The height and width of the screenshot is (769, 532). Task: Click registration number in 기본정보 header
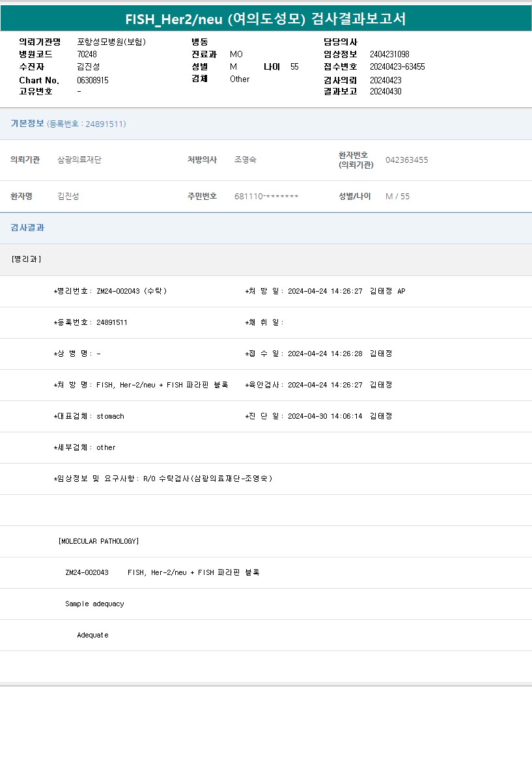(x=87, y=124)
